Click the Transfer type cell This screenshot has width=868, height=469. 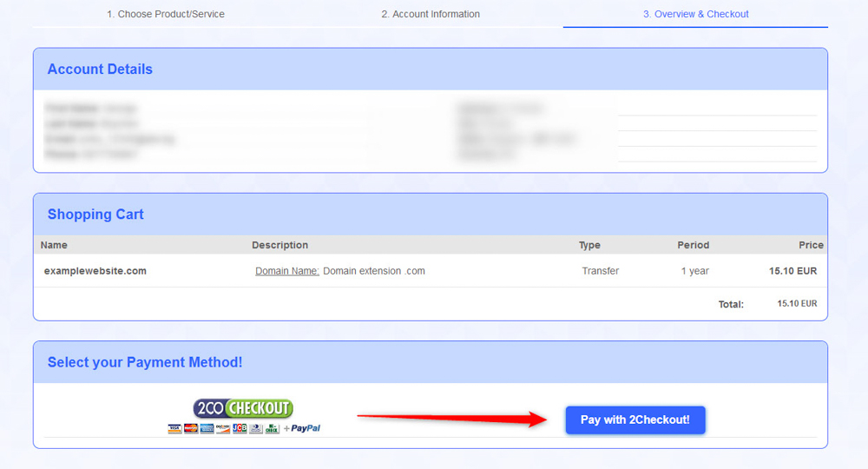point(600,271)
